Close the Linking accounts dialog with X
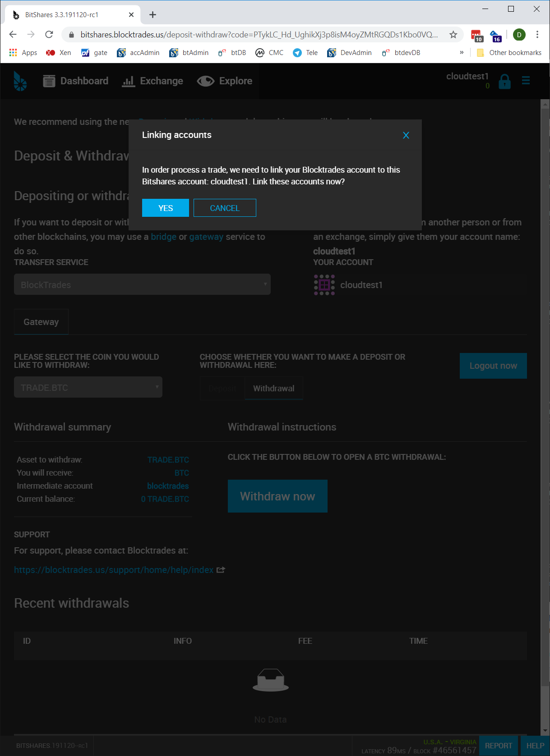Image resolution: width=550 pixels, height=756 pixels. (x=406, y=135)
